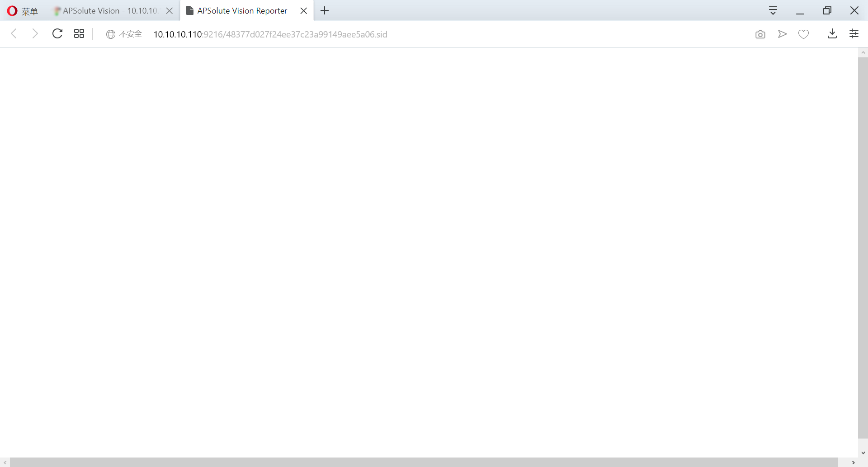The image size is (868, 467).
Task: Switch to the APSolute Vision tab
Action: (x=108, y=11)
